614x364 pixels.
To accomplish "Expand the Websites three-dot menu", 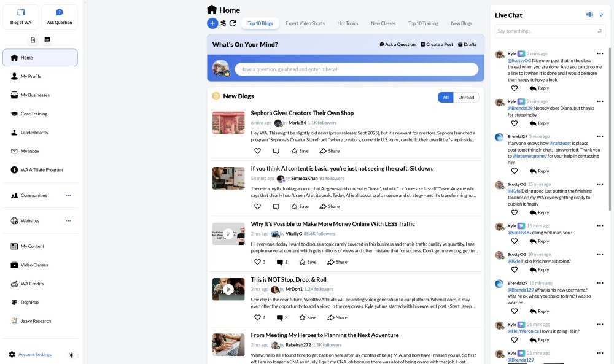I will pos(68,221).
